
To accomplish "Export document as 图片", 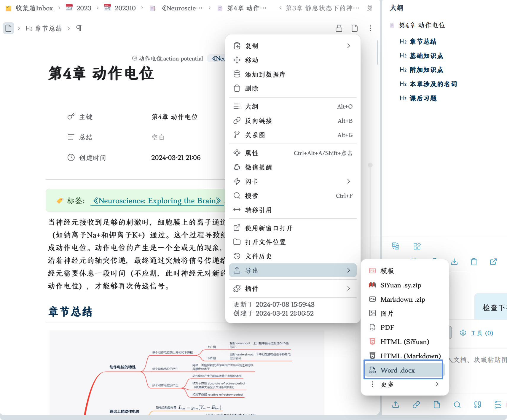I will click(x=405, y=313).
